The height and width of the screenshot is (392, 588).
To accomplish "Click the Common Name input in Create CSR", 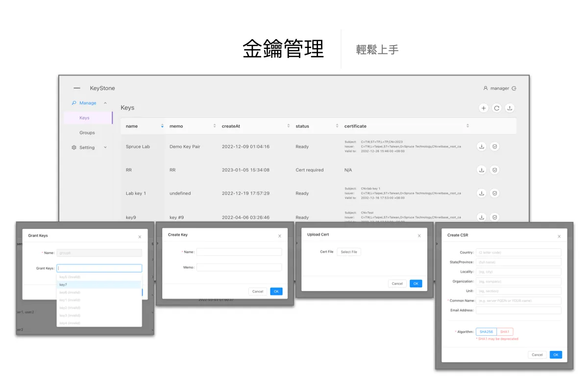I will (x=518, y=300).
